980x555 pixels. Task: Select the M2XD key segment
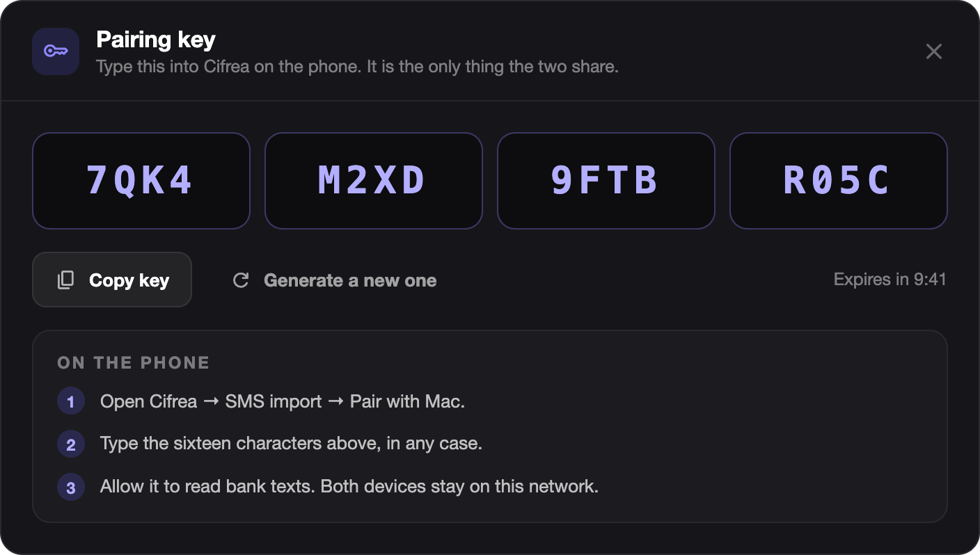click(374, 181)
